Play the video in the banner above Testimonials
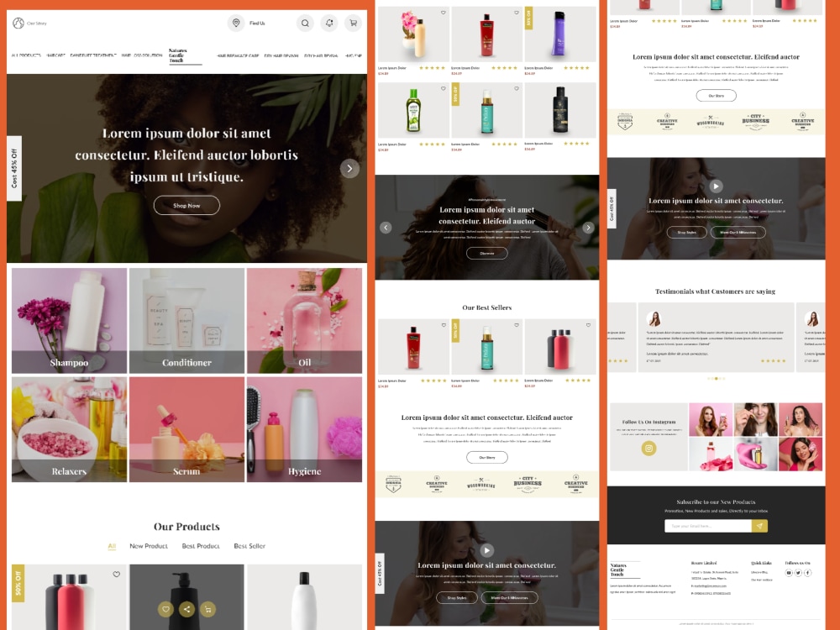 click(x=717, y=186)
